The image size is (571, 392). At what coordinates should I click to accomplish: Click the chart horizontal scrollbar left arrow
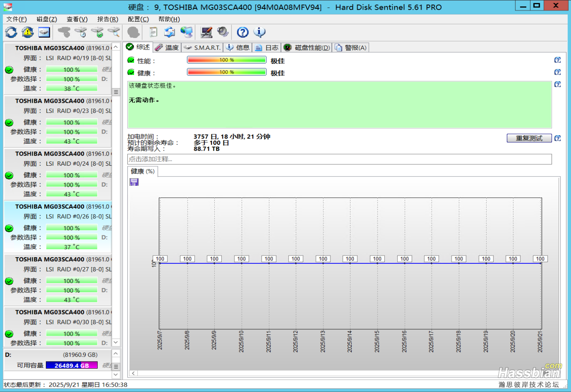pos(133,373)
